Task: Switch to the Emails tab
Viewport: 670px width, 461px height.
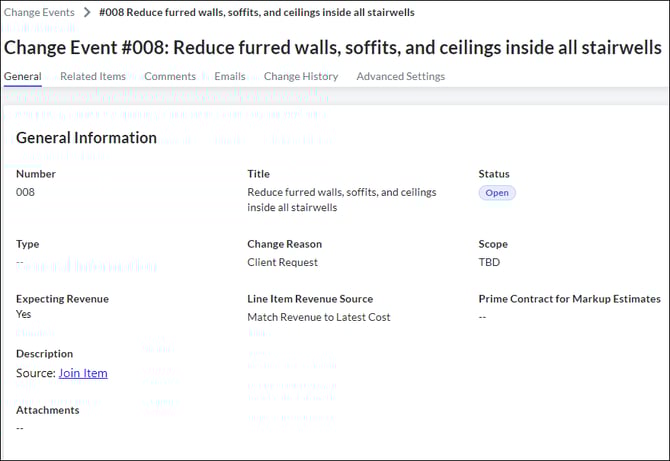Action: 230,76
